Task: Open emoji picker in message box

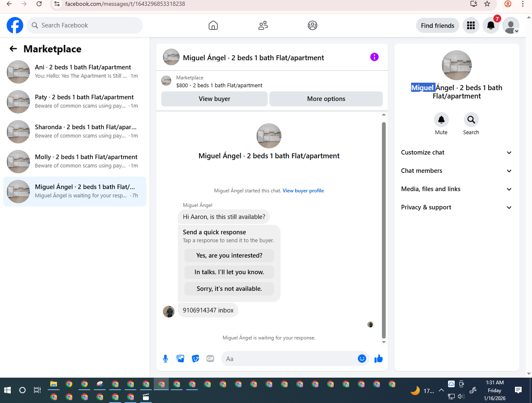Action: coord(362,359)
